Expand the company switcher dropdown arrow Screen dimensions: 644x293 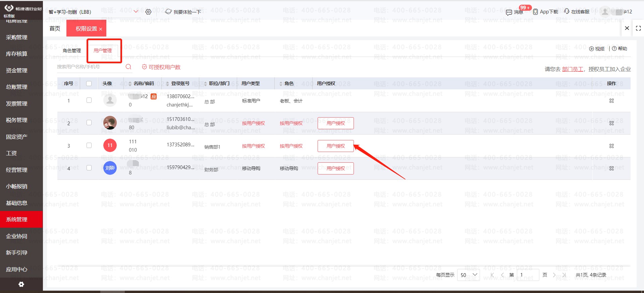click(x=136, y=12)
